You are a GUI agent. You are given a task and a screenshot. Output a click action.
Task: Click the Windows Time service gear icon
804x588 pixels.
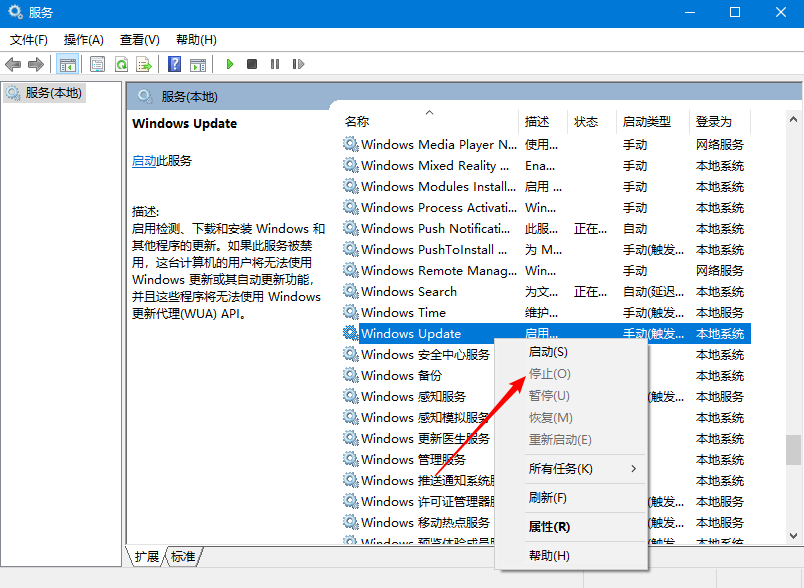tap(351, 312)
